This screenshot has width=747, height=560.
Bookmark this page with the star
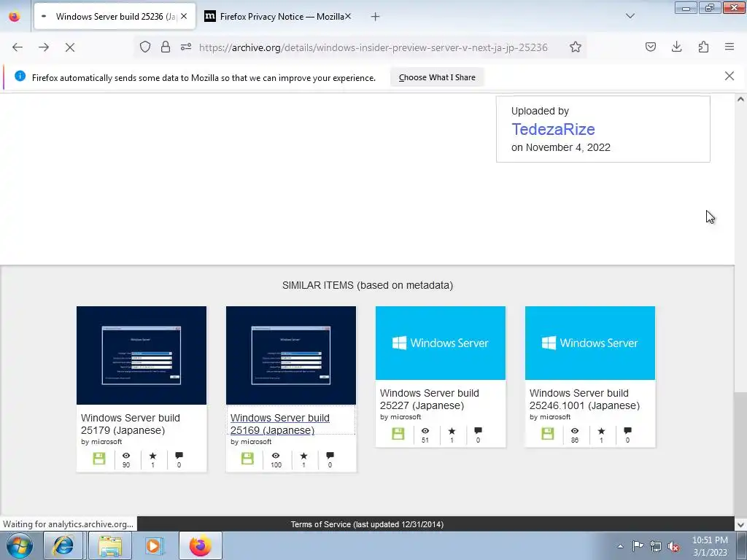[576, 47]
